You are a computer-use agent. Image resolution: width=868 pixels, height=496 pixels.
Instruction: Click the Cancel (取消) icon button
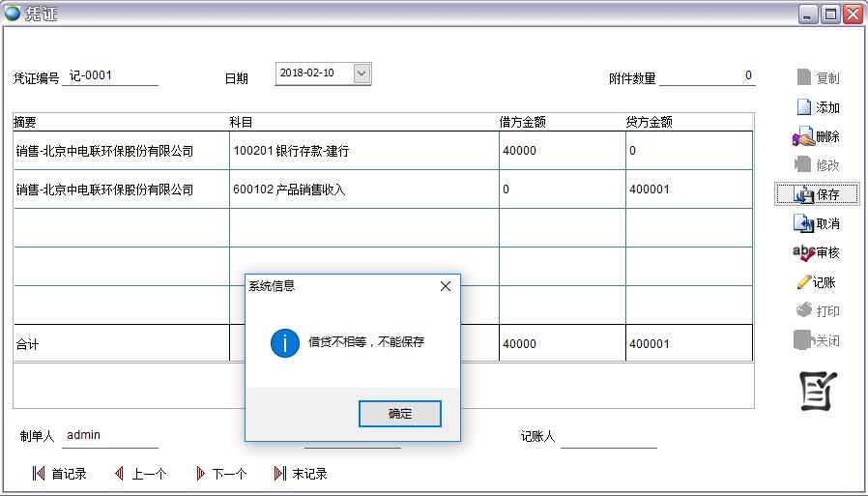click(816, 223)
